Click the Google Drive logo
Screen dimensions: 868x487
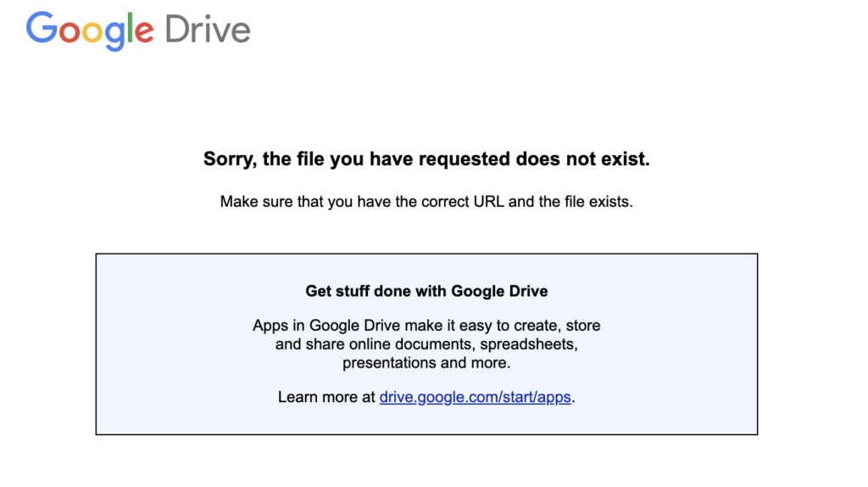click(138, 31)
